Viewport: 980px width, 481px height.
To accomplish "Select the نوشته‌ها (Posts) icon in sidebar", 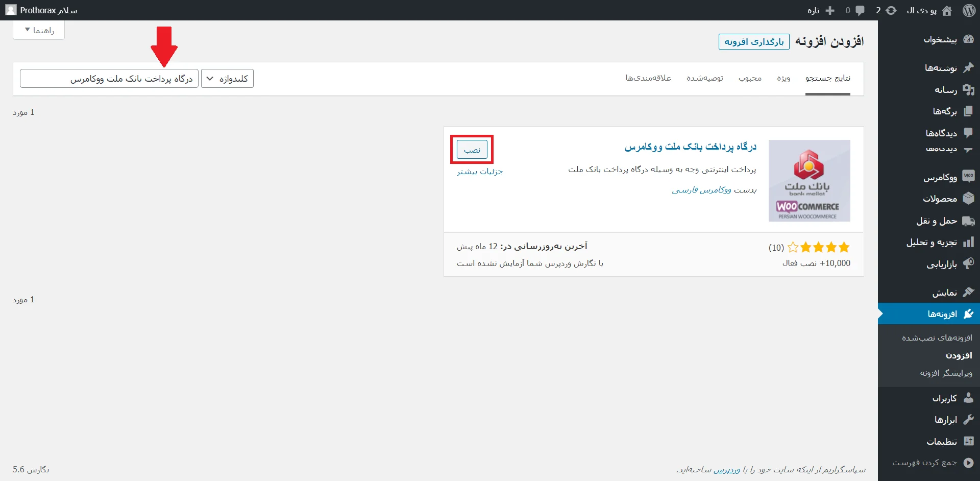I will [968, 67].
